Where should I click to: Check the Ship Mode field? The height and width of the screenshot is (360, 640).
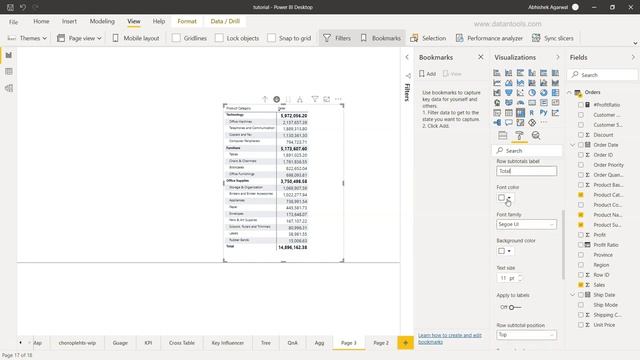point(580,305)
